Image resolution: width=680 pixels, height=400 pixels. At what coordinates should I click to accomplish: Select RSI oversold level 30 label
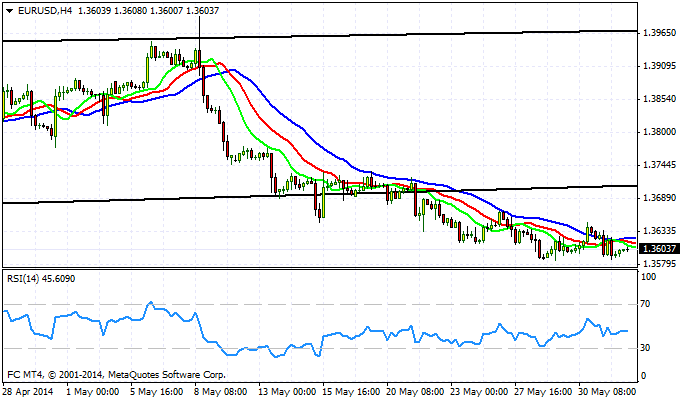coord(646,348)
